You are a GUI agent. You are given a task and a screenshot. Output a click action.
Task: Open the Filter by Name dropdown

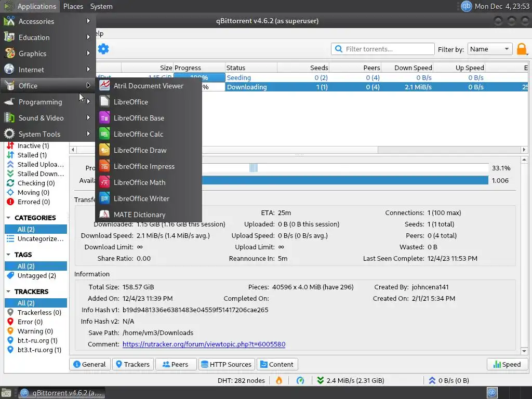[489, 49]
